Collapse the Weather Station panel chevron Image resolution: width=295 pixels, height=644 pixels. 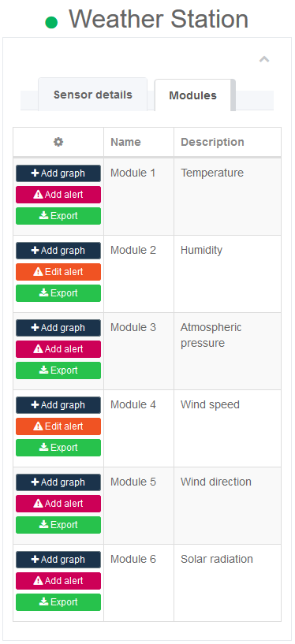[264, 60]
